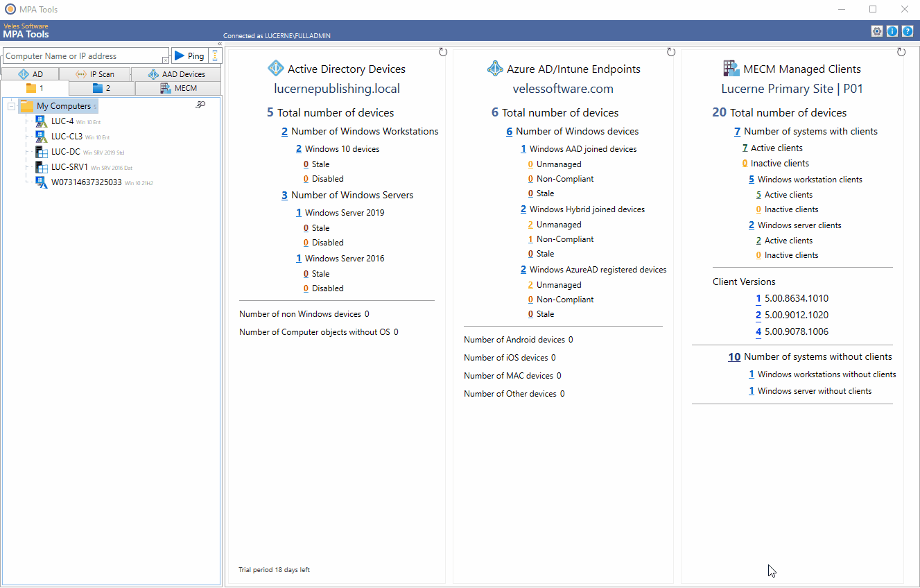Open the options menu beside Ping

(x=214, y=55)
